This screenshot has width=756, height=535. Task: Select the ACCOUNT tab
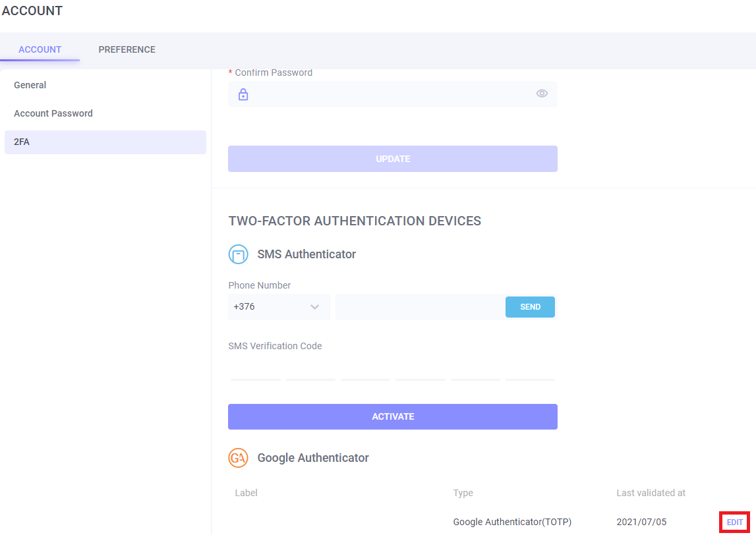[40, 49]
